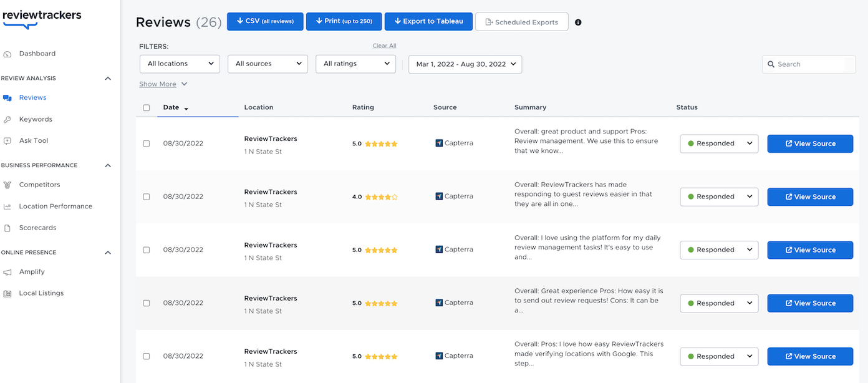868x383 pixels.
Task: Open the All sources filter dropdown
Action: pyautogui.click(x=268, y=64)
